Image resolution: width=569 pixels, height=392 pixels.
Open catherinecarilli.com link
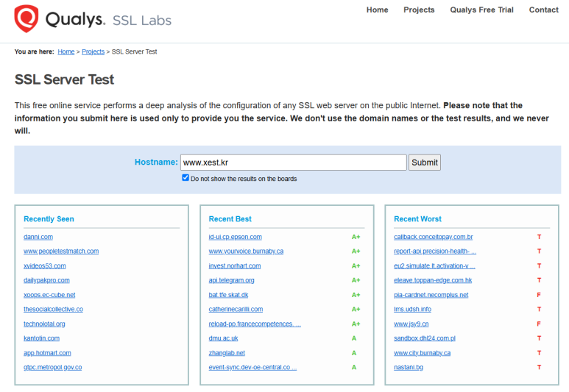click(236, 310)
